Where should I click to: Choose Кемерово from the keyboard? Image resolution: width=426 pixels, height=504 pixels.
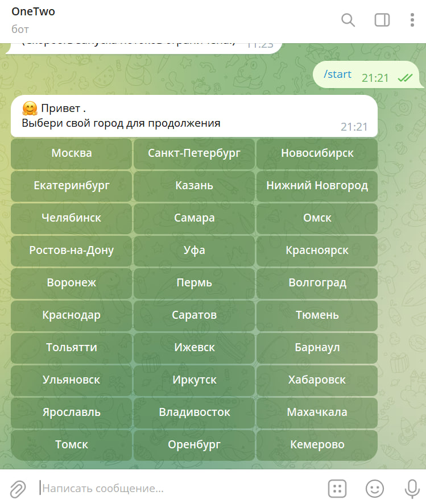(317, 445)
